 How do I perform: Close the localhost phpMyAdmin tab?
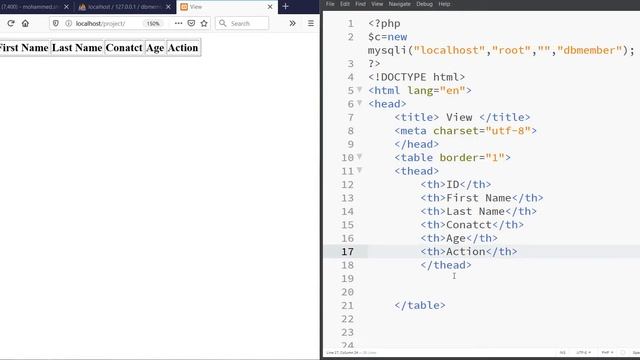[x=168, y=7]
